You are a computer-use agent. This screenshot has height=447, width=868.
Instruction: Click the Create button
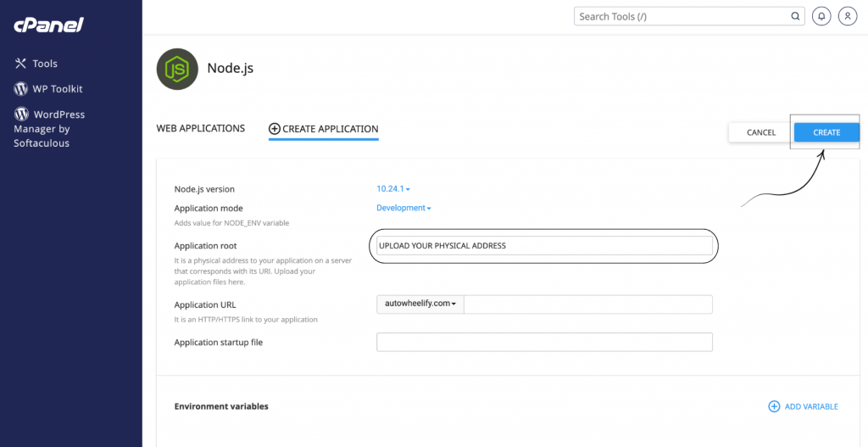(x=826, y=132)
